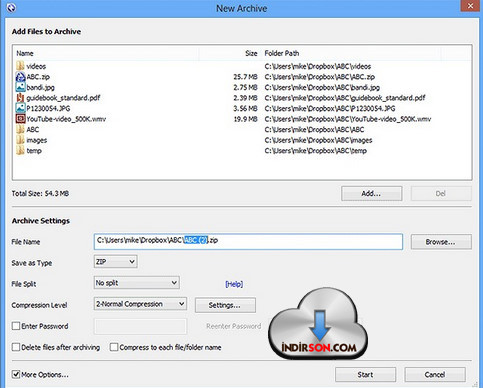This screenshot has width=483, height=388.
Task: Select the images folder name
Action: (37, 140)
